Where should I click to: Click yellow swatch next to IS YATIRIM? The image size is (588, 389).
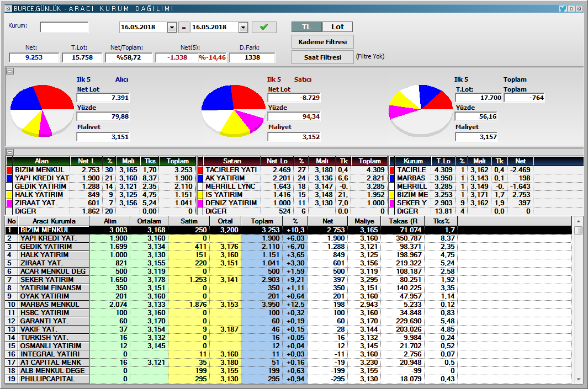point(200,194)
